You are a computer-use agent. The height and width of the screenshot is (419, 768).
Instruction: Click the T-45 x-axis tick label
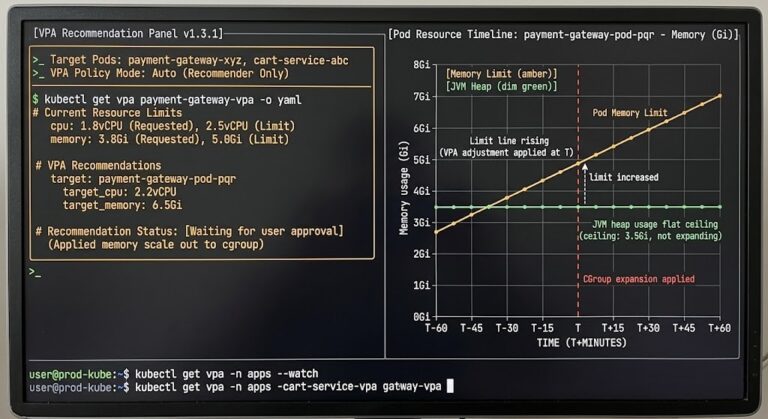[x=471, y=328]
